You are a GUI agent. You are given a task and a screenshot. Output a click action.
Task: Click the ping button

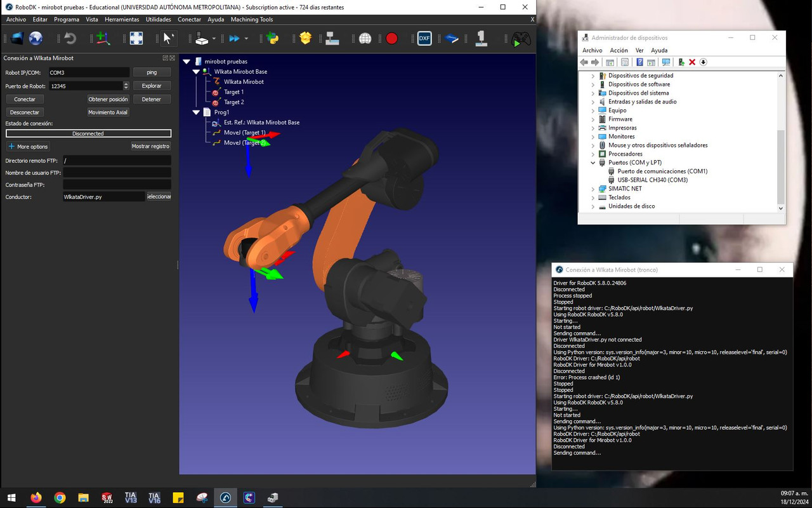coord(152,72)
